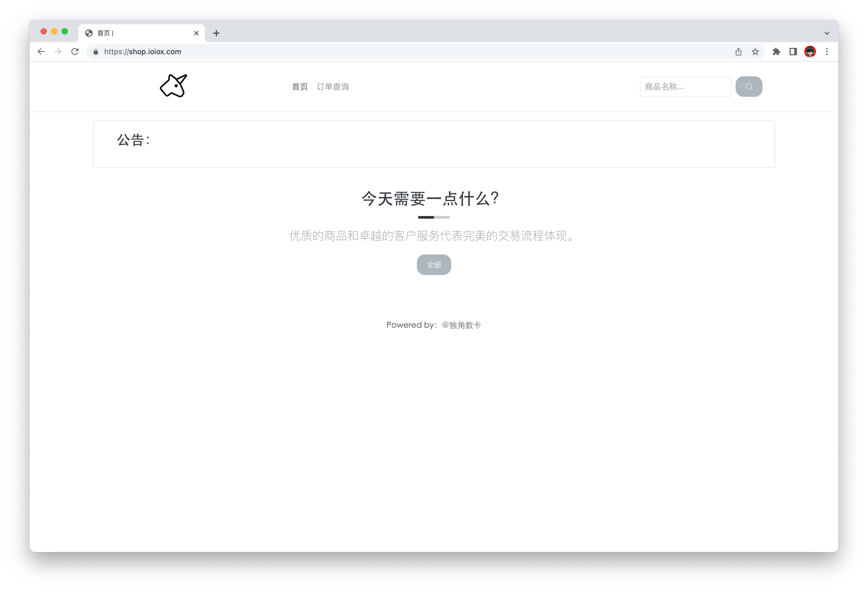
Task: Open the three-dot Chrome menu
Action: [x=826, y=52]
